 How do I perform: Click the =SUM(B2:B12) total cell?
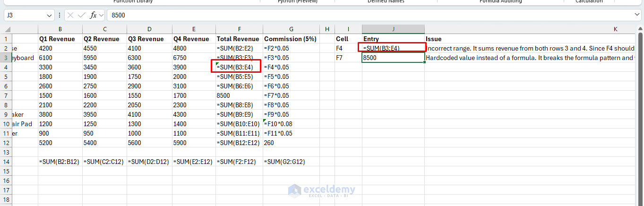pos(60,162)
